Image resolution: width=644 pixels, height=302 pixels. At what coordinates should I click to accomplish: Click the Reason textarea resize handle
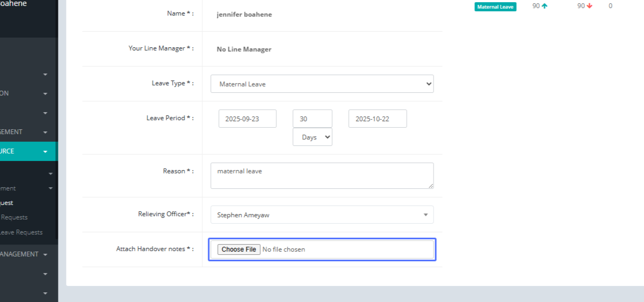tap(430, 185)
